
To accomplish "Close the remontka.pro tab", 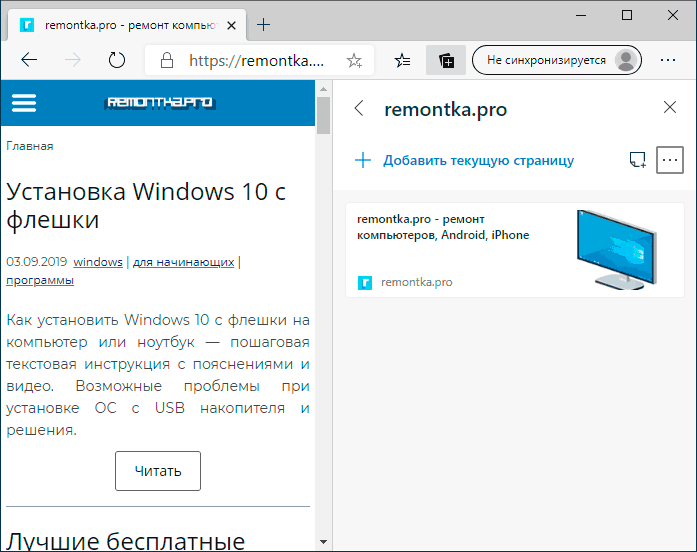I will 231,25.
